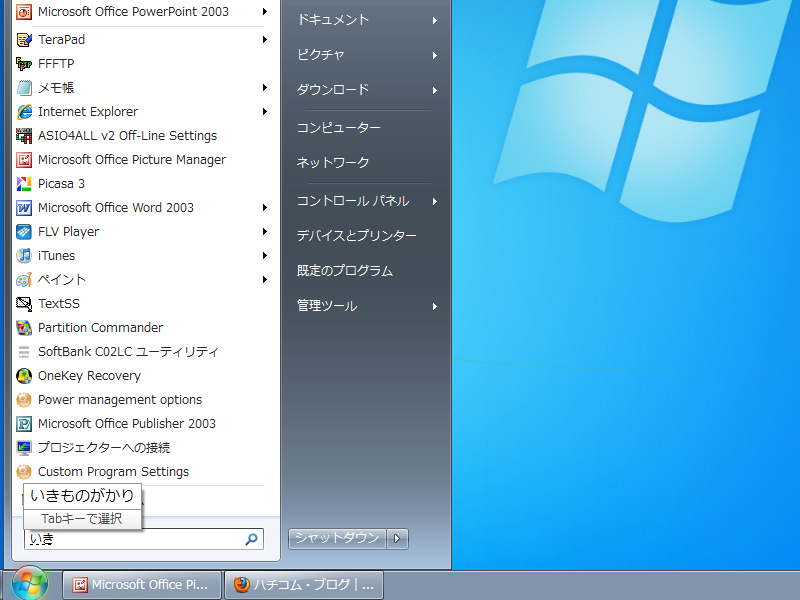Click the Tabキーで選択 hint
The width and height of the screenshot is (800, 600).
[82, 519]
